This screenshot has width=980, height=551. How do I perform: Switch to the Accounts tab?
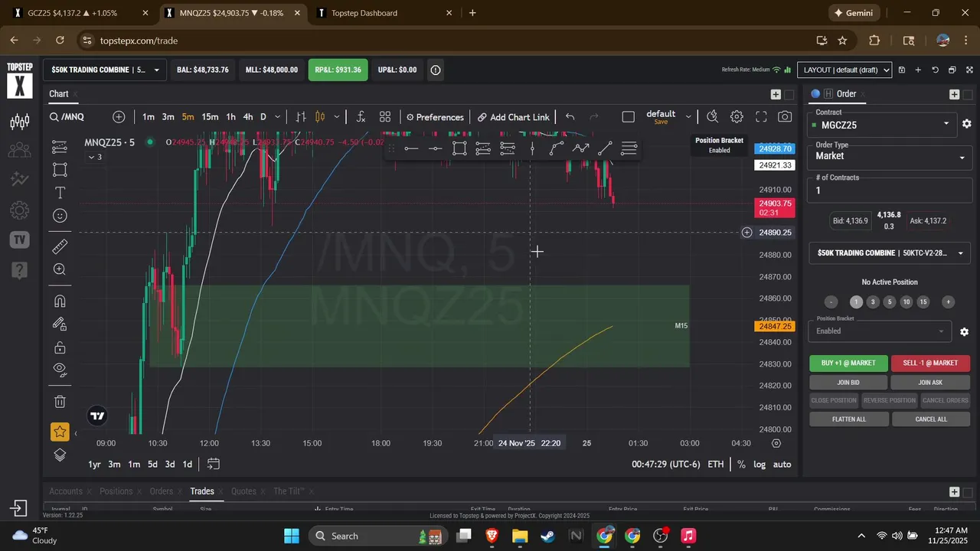click(66, 491)
